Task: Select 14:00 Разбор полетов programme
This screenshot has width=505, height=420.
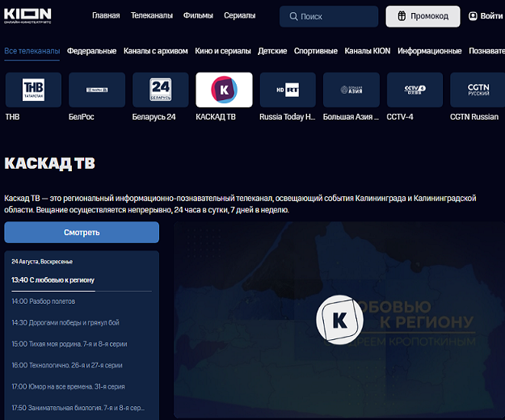Action: click(x=44, y=301)
